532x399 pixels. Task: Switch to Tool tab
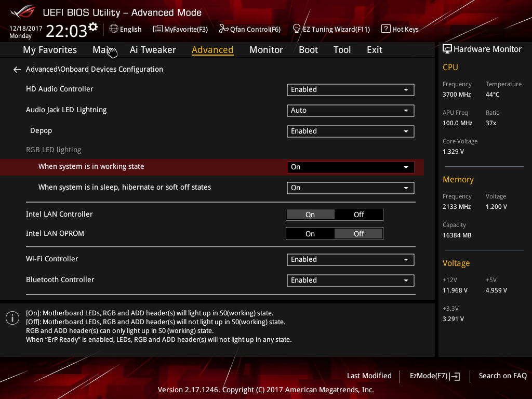tap(342, 50)
